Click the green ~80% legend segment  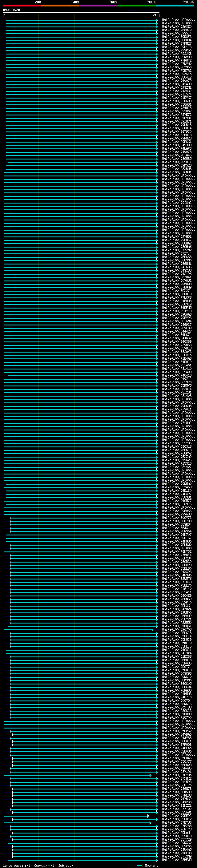[x=137, y=6]
